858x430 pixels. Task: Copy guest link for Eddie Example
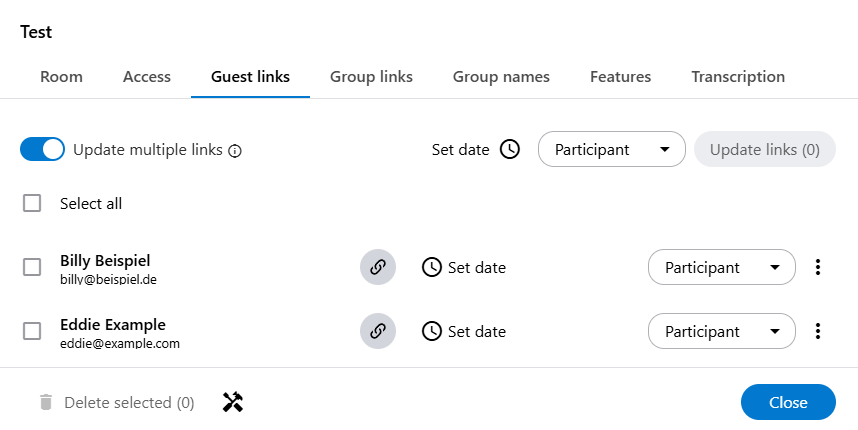pyautogui.click(x=378, y=331)
